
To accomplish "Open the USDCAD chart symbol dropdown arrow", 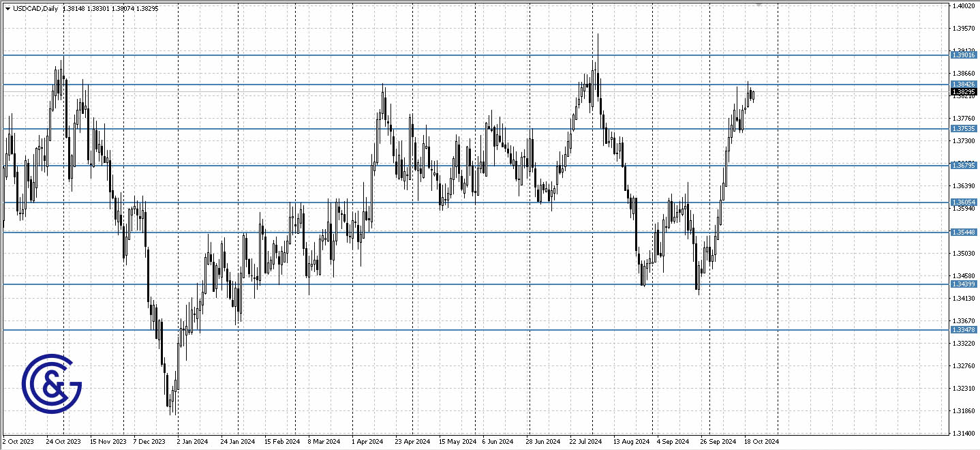I will pyautogui.click(x=7, y=9).
